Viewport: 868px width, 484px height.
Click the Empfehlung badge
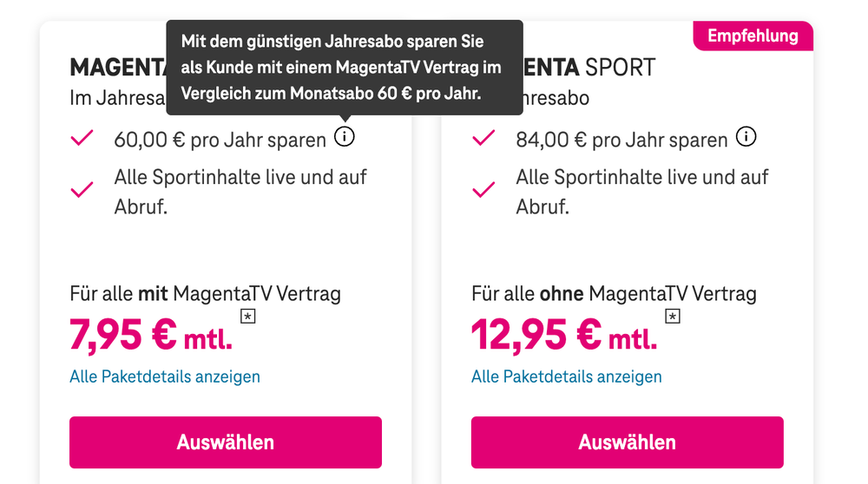pos(753,36)
